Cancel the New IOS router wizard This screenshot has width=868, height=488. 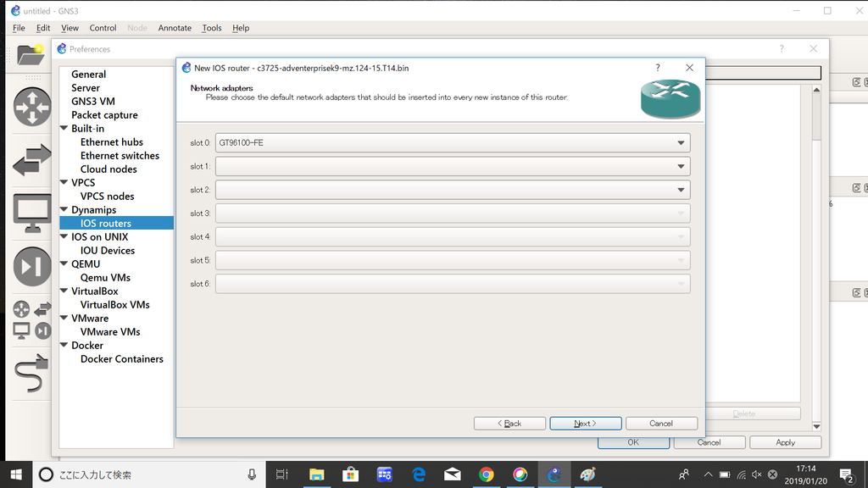point(661,424)
